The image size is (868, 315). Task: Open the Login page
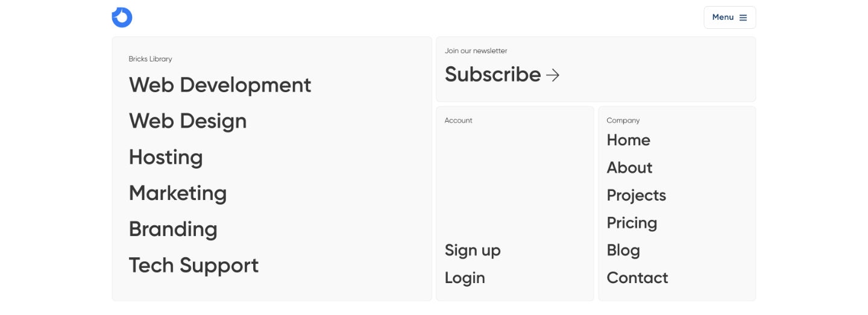coord(465,278)
